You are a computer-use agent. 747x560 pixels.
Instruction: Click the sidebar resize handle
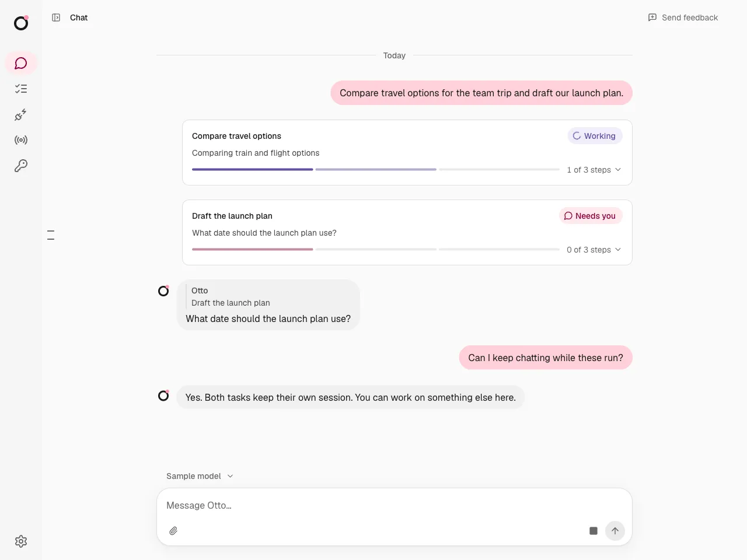tap(51, 235)
